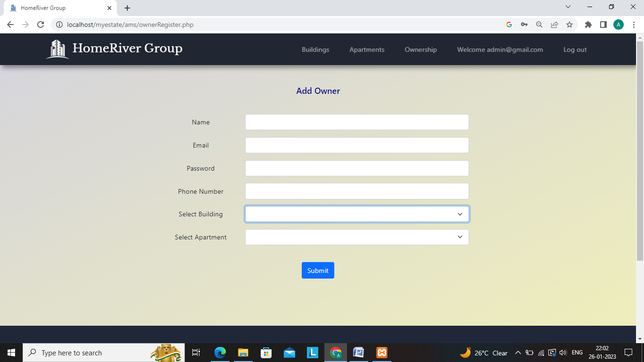
Task: Click the password key icon in address bar
Action: pos(524,24)
